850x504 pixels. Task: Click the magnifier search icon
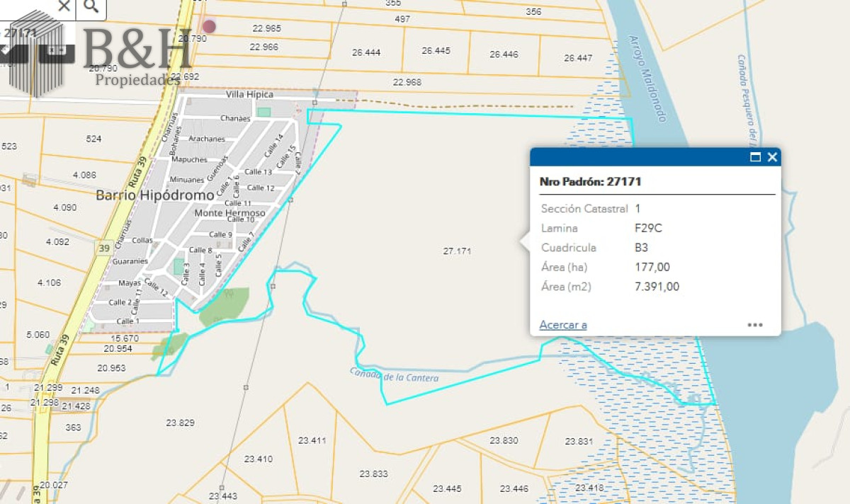(91, 7)
